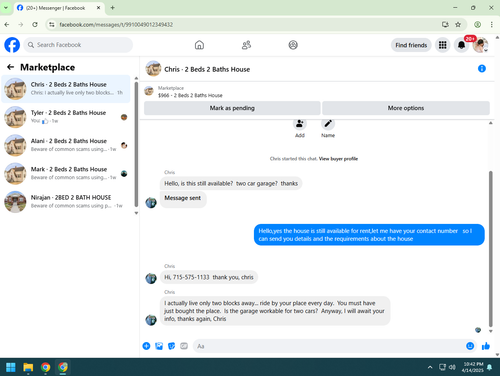Open listing $966 2 Beds 2 Baths House
This screenshot has width=500, height=376.
click(190, 95)
